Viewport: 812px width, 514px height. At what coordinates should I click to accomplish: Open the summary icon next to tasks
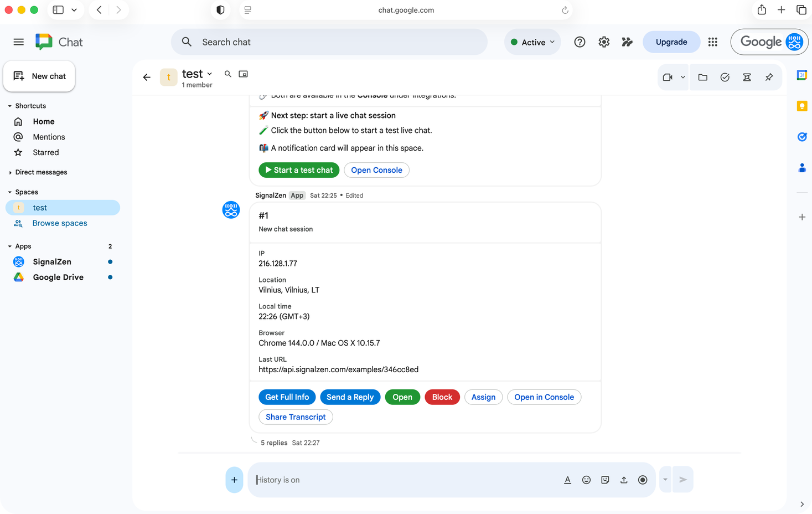[747, 78]
